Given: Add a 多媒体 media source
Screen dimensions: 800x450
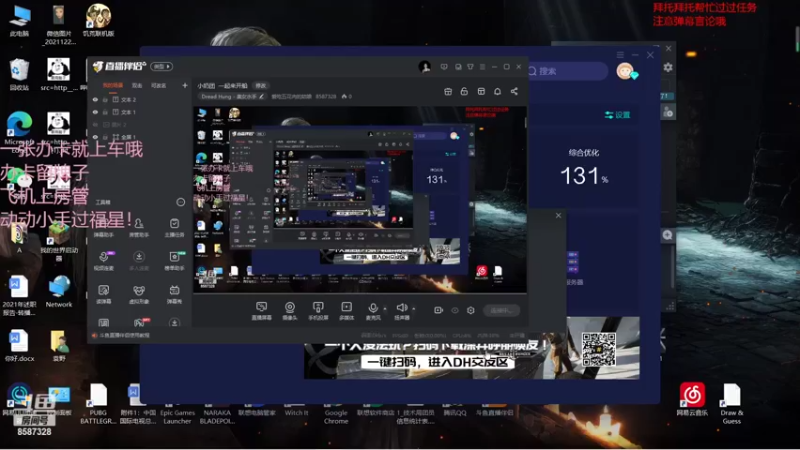Looking at the screenshot, I should (346, 311).
